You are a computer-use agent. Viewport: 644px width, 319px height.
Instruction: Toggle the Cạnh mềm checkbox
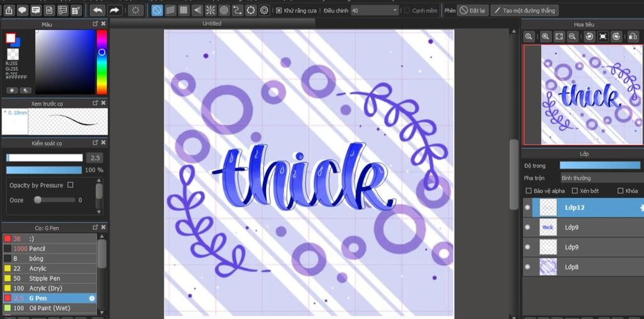tap(407, 11)
